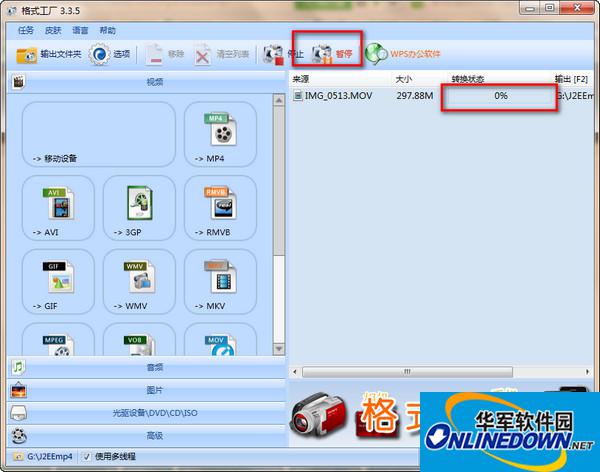Select the -> AVI format icon
This screenshot has width=600, height=472.
(x=58, y=204)
